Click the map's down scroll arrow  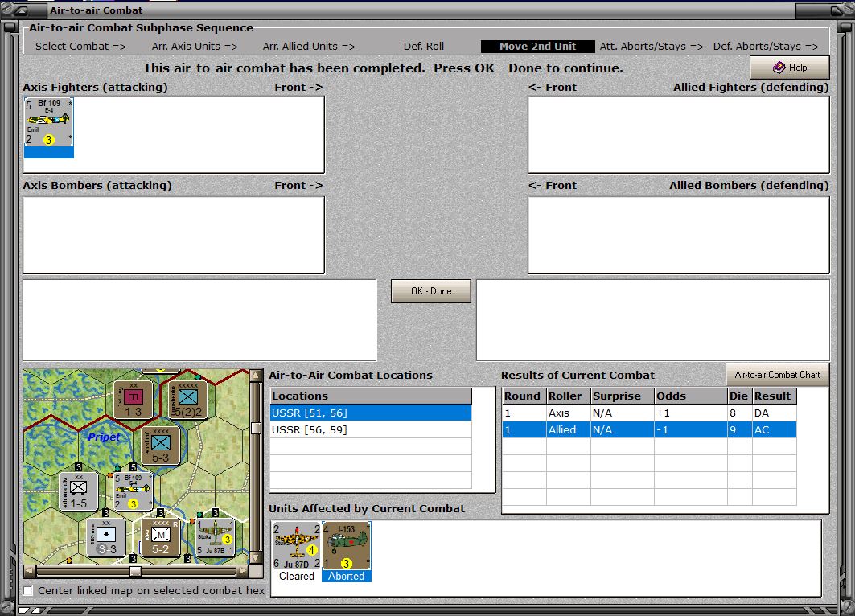[x=256, y=557]
